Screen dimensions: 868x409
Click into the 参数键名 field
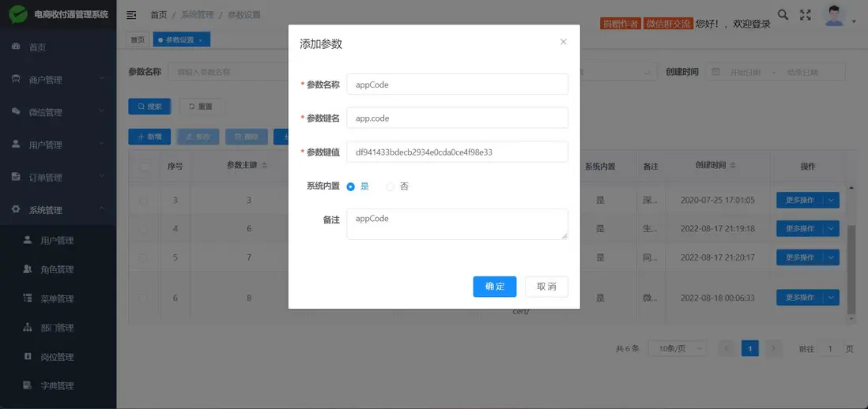[x=457, y=118]
